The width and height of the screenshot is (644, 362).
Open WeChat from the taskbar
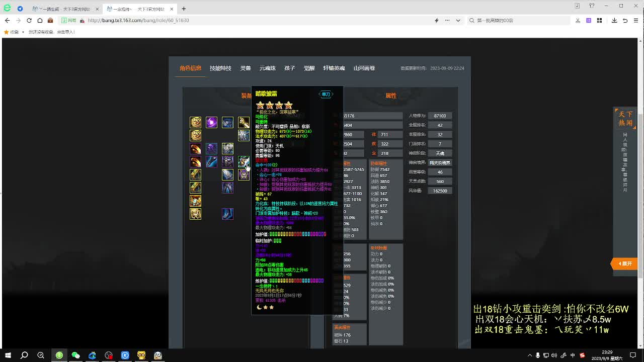(x=75, y=355)
